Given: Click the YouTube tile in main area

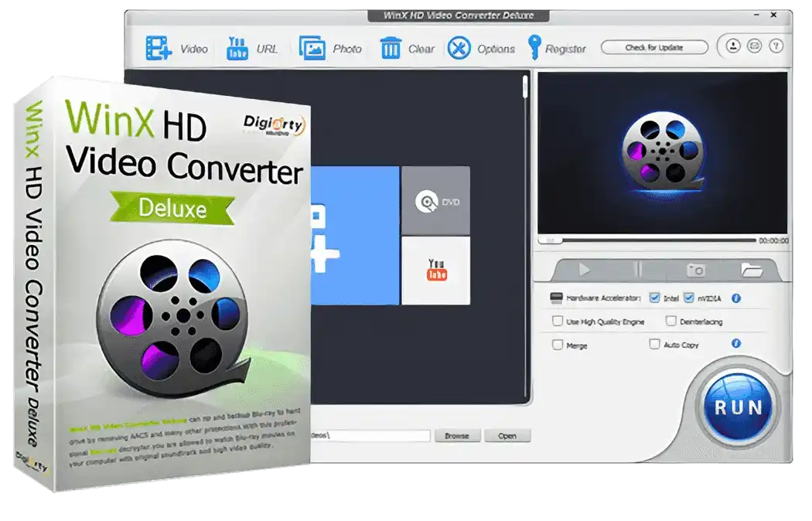Looking at the screenshot, I should pos(436,271).
